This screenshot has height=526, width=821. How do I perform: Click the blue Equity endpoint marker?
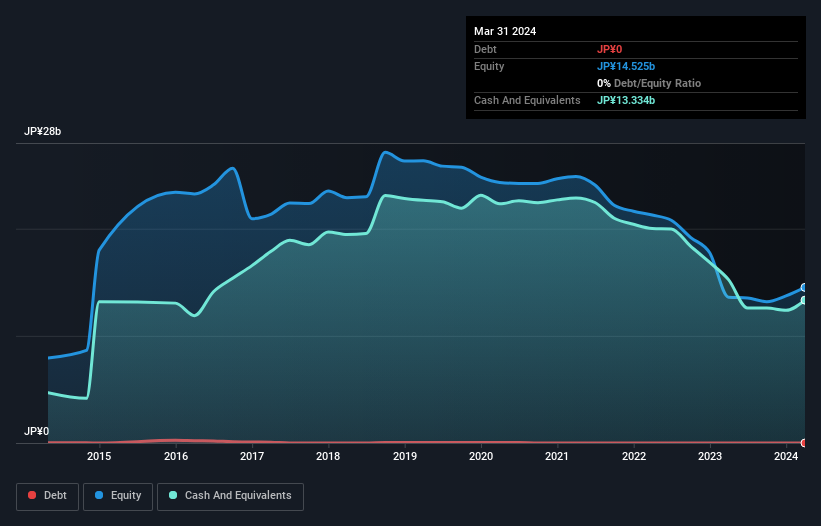(x=804, y=287)
